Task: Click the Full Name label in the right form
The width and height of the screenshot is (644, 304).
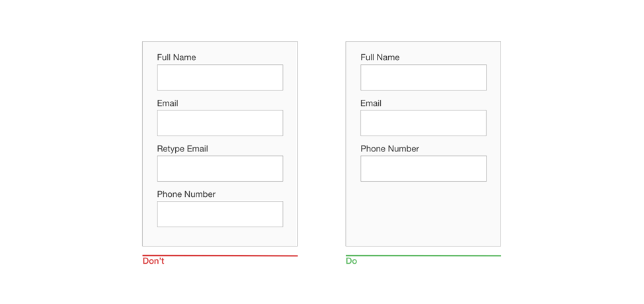Action: [x=380, y=57]
